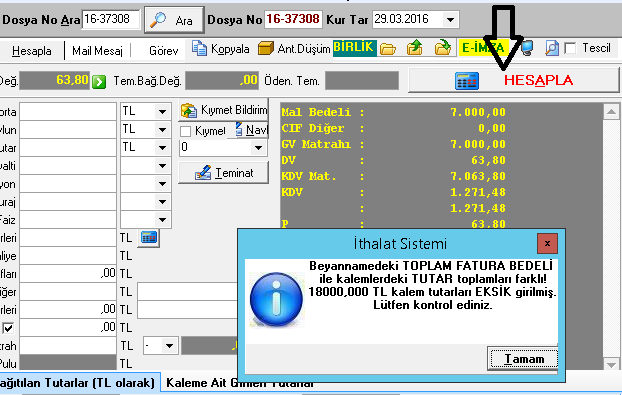
Task: Click the folder with curved green arrow
Action: point(443,48)
